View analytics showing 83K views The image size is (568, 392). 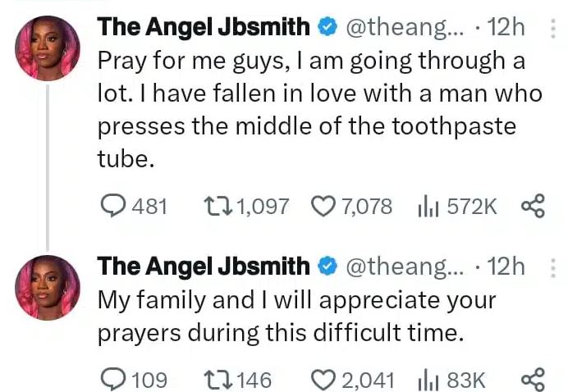point(429,379)
